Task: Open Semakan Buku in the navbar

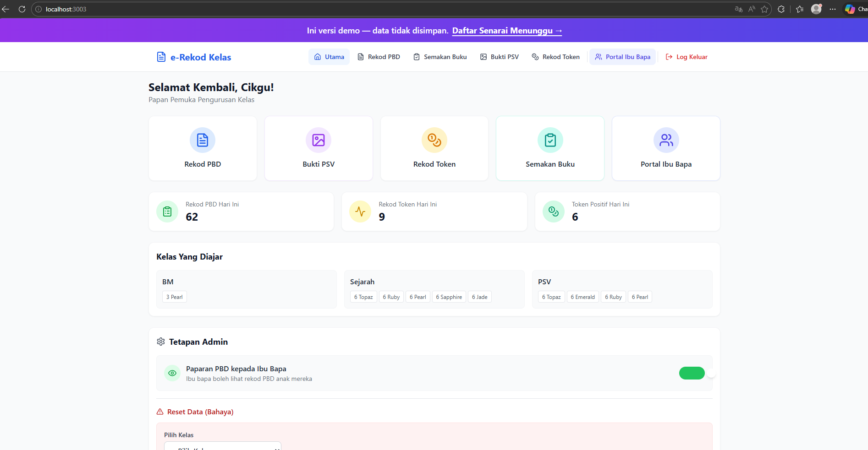Action: pyautogui.click(x=440, y=57)
